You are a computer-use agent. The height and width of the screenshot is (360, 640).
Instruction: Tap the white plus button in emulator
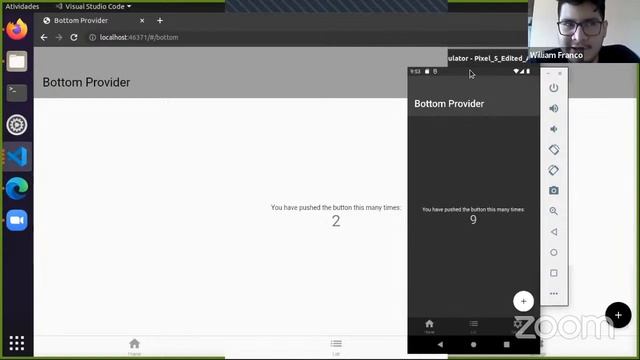(523, 301)
